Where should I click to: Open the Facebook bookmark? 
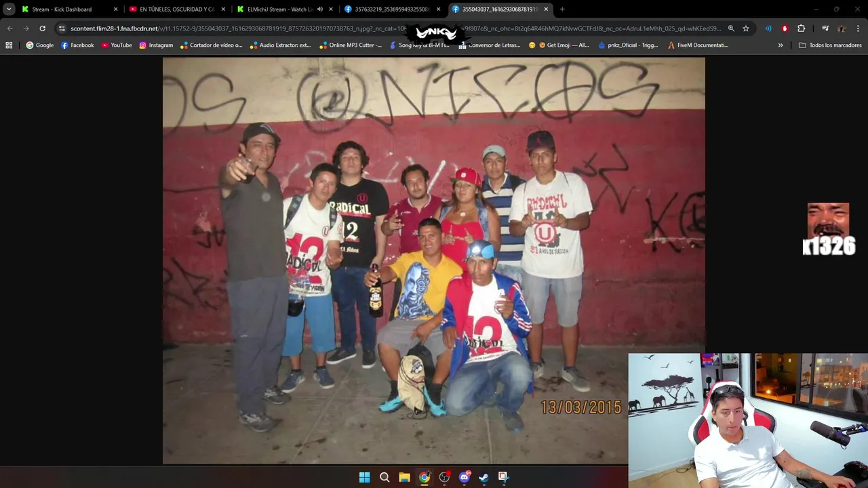coord(77,45)
